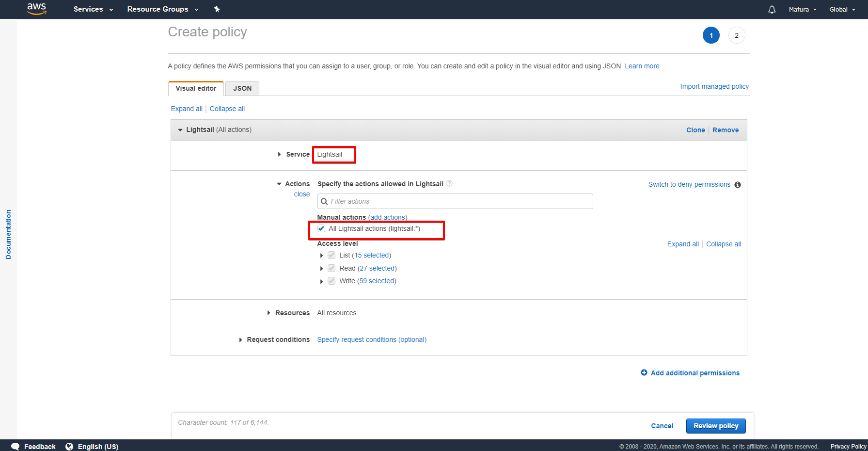Click Import managed policy link
Image resolution: width=868 pixels, height=451 pixels.
714,86
